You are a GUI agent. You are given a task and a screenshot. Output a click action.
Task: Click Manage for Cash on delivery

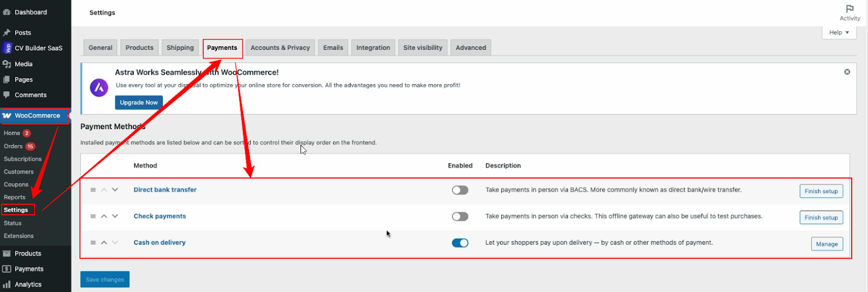coord(827,244)
